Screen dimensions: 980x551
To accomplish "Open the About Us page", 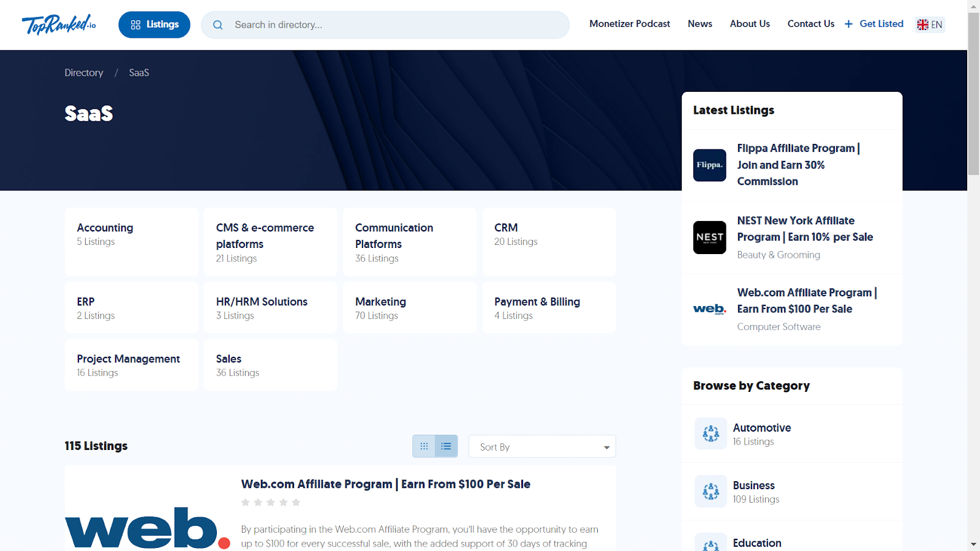I will click(x=750, y=24).
